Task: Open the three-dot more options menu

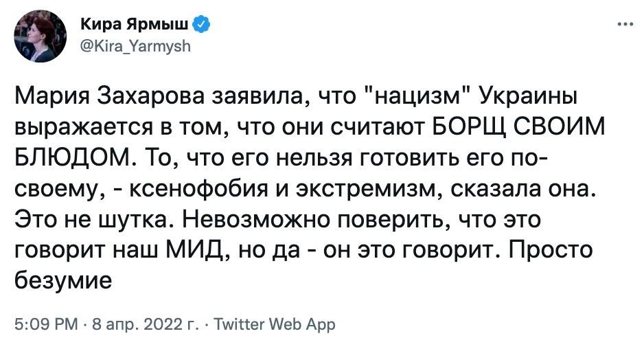Action: pos(625,25)
